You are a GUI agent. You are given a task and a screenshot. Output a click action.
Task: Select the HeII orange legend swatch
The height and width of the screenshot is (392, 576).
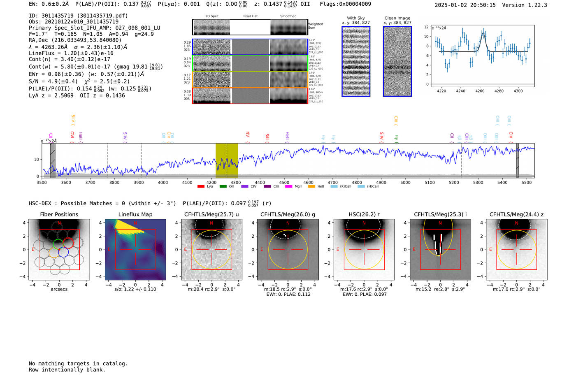[x=311, y=187]
